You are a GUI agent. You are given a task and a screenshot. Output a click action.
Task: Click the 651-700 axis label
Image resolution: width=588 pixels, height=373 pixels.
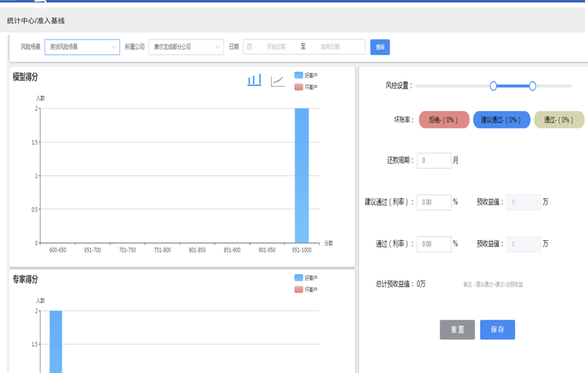pyautogui.click(x=93, y=250)
